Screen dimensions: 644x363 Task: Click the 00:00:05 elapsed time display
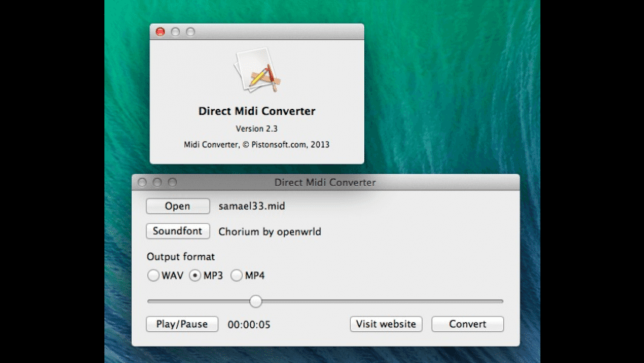tap(249, 324)
